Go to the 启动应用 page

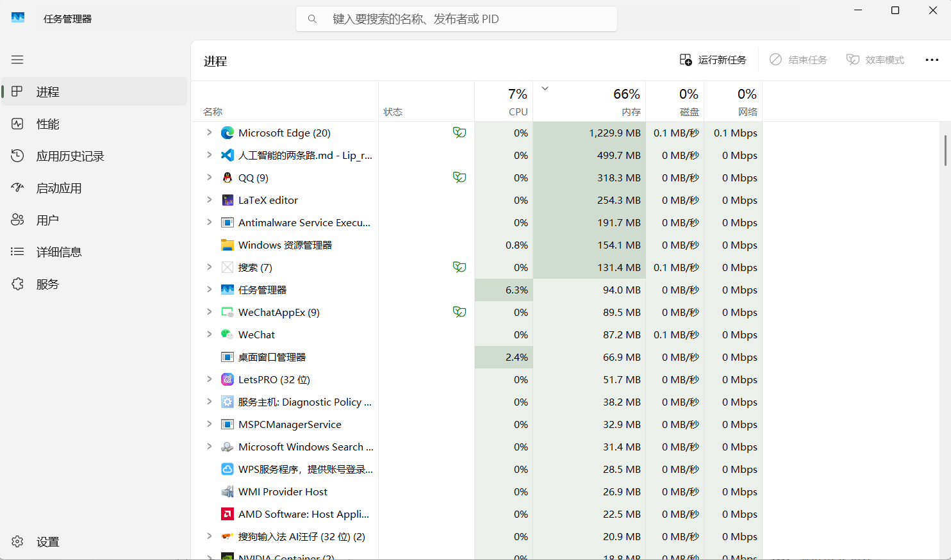94,188
